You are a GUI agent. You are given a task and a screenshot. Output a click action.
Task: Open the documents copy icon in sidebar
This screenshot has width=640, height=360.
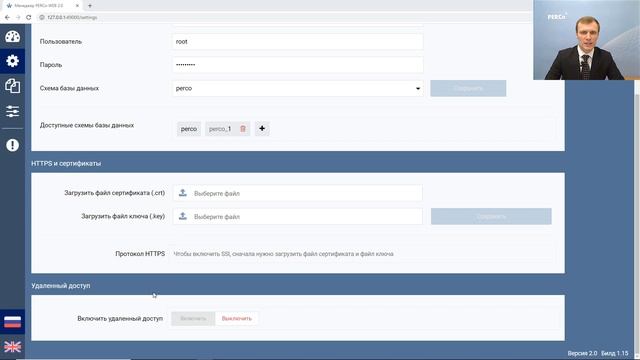tap(12, 86)
